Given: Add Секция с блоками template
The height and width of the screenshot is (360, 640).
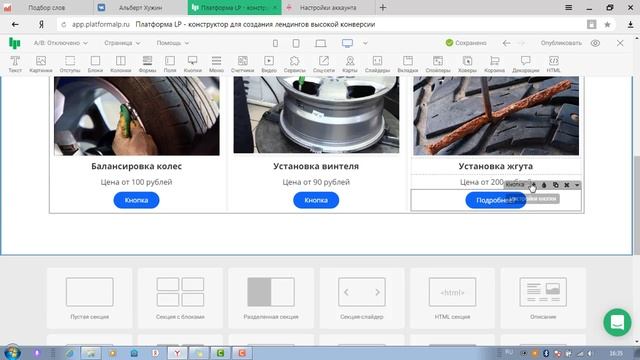Looking at the screenshot, I should [180, 298].
